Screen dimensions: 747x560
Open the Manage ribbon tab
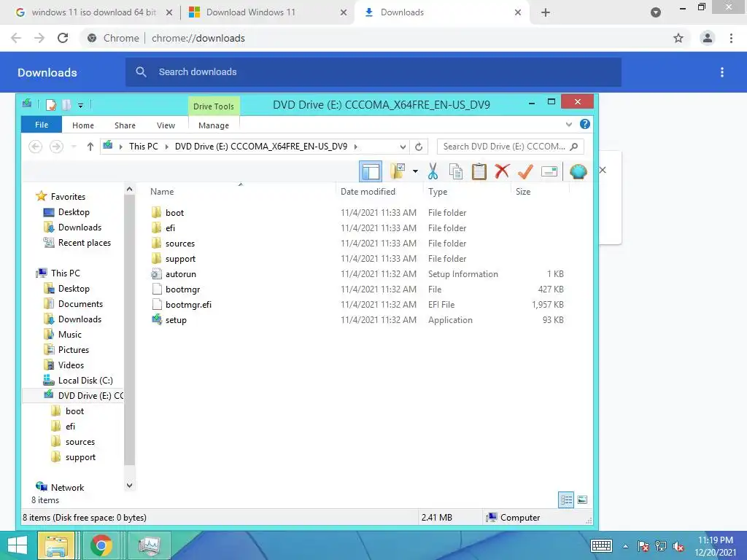214,125
